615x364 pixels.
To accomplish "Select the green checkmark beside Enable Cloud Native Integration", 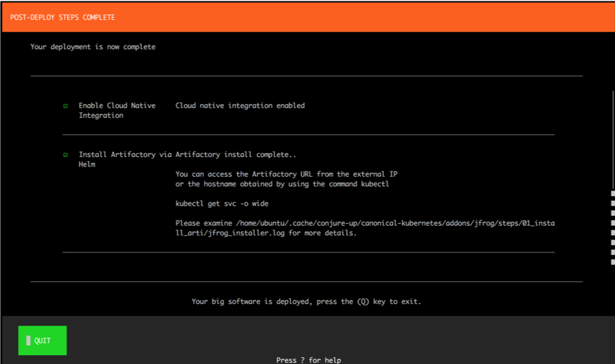I will [x=66, y=106].
